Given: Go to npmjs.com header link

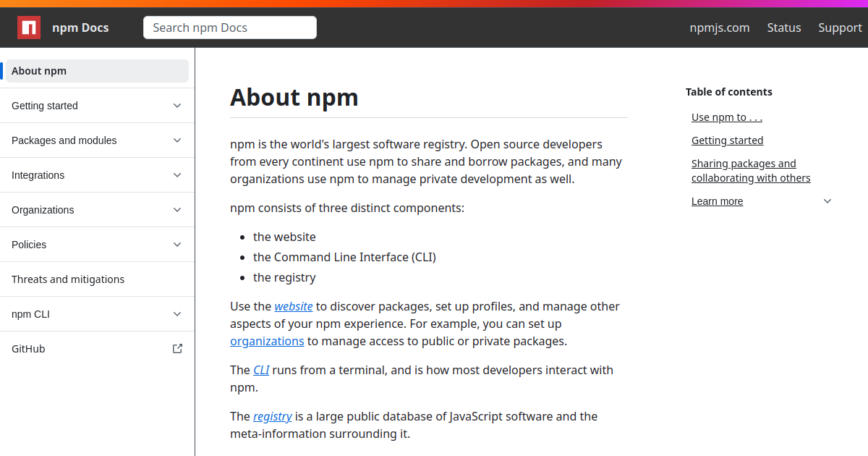Looking at the screenshot, I should [x=720, y=28].
